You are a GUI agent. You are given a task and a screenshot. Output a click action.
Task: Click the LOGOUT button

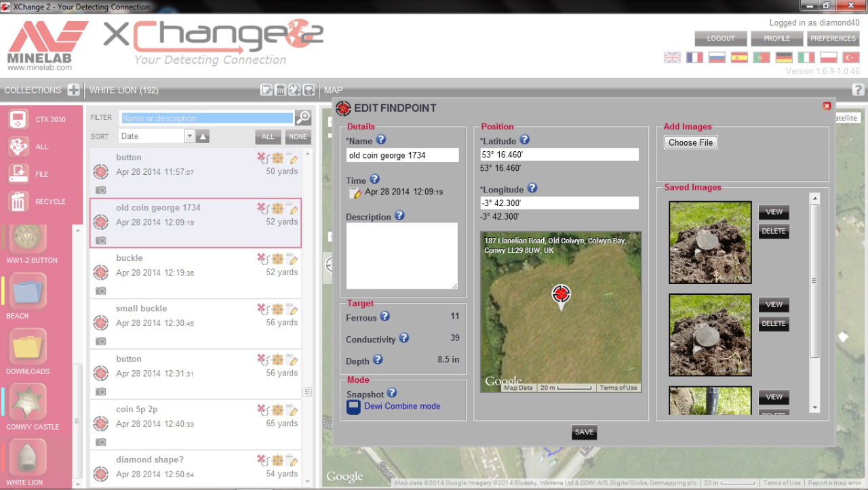pyautogui.click(x=721, y=39)
